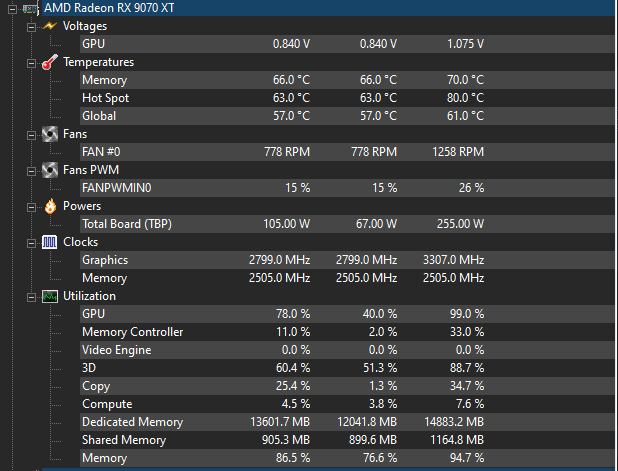Collapse the Temperatures section
Screen dimensions: 618x471
(31, 63)
